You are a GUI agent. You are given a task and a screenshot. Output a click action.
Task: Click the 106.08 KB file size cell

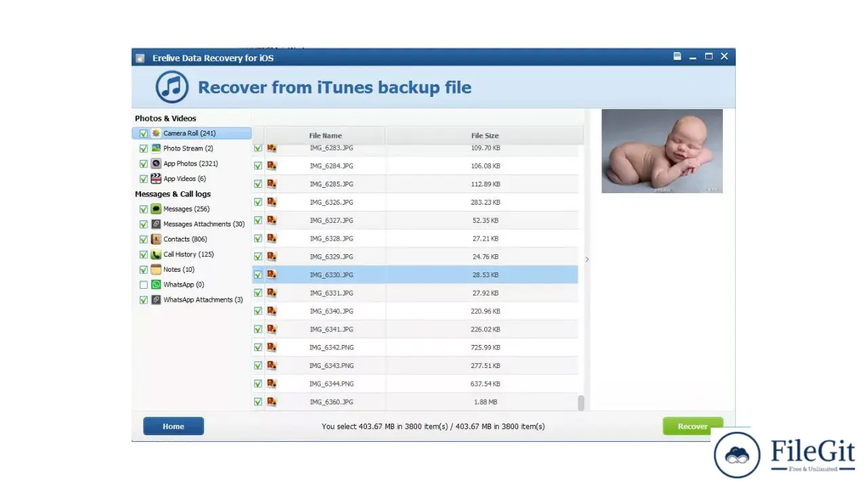click(485, 165)
